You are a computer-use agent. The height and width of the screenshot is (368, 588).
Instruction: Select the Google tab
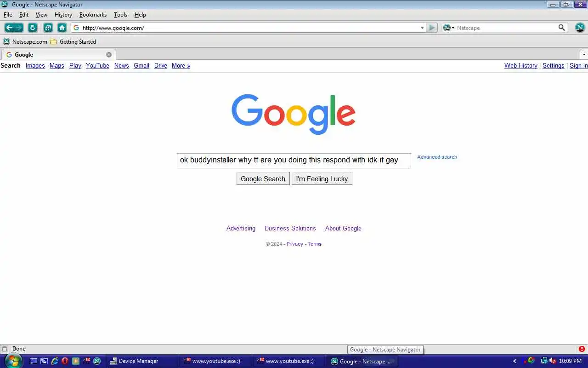pyautogui.click(x=58, y=54)
